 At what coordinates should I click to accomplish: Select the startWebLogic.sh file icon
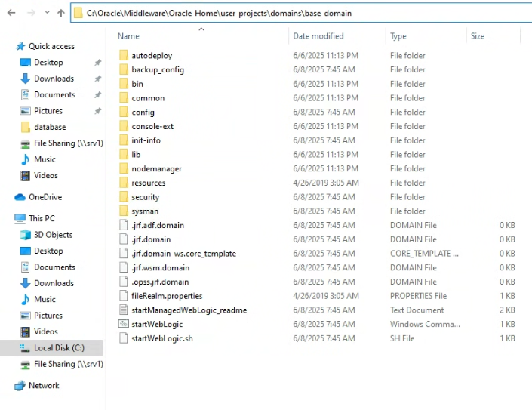(x=124, y=338)
